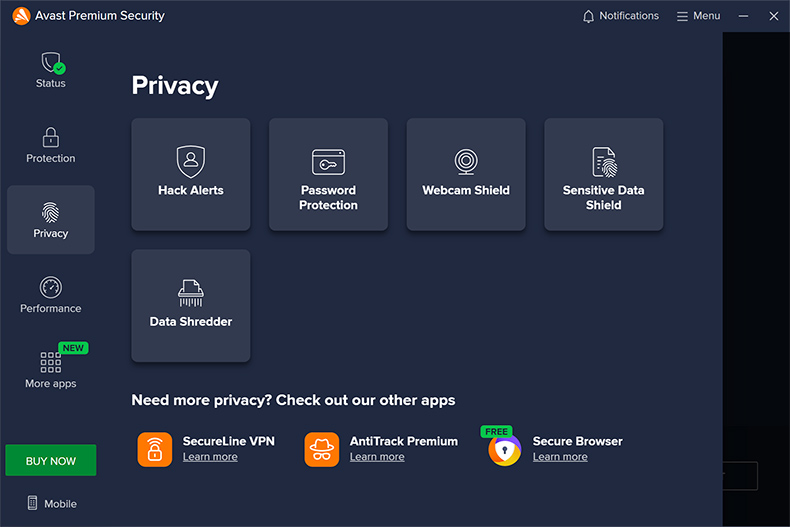Click the Secure Browser title text

577,441
